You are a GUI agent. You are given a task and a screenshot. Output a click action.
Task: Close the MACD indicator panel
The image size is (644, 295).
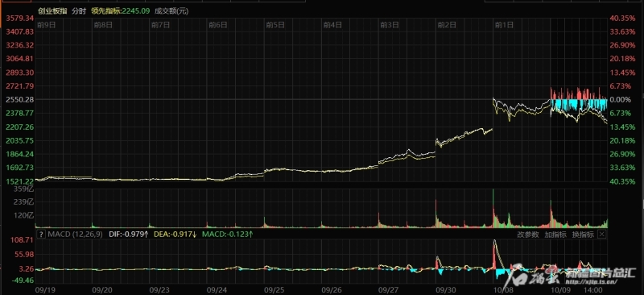pos(601,235)
